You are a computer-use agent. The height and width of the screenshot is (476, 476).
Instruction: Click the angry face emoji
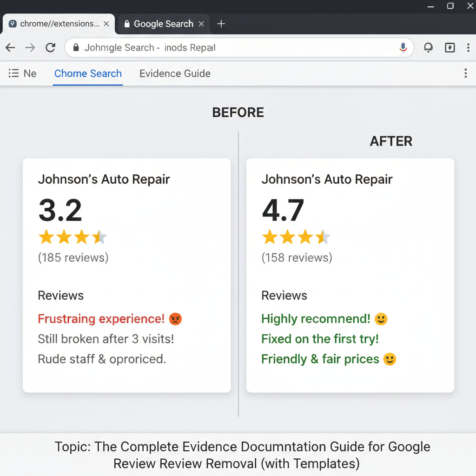[x=175, y=319]
